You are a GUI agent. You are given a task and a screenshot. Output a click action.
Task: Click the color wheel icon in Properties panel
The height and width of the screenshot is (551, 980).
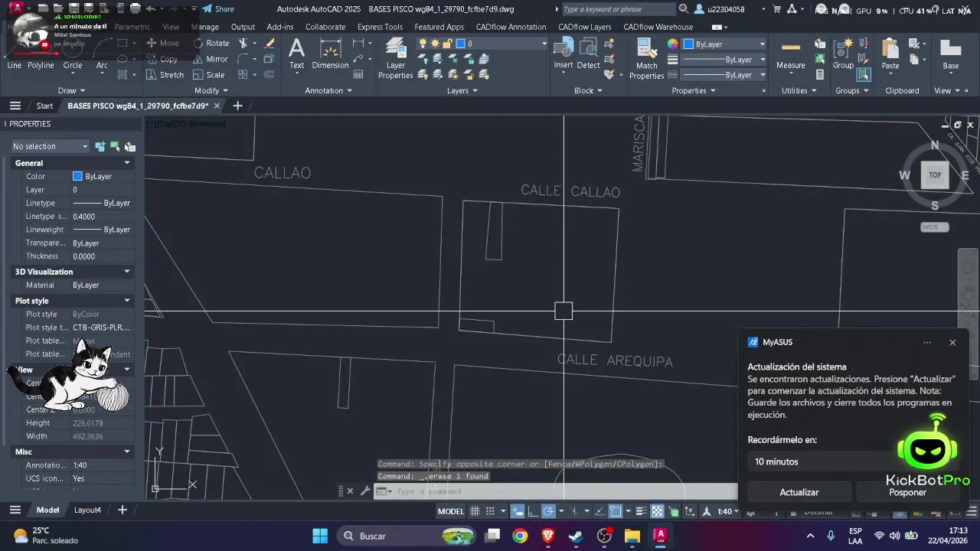tap(672, 44)
